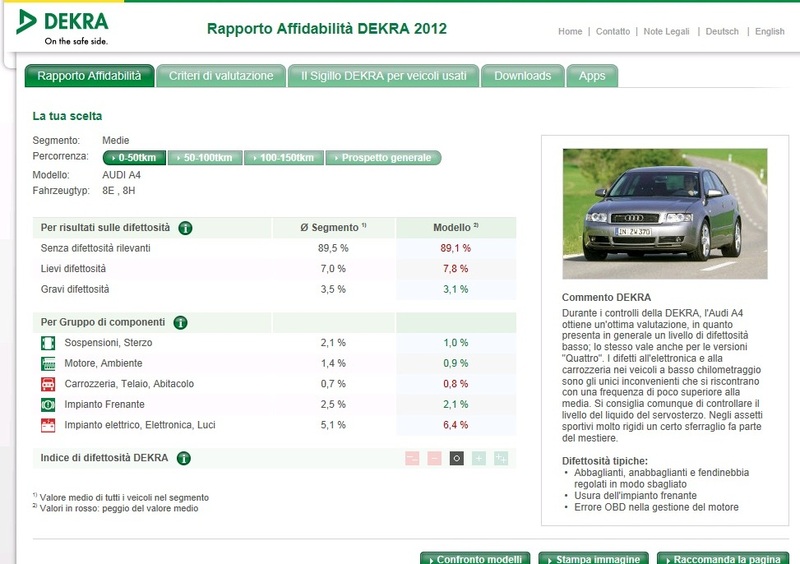
Task: Click the Motore, Ambiente component icon
Action: (x=47, y=364)
